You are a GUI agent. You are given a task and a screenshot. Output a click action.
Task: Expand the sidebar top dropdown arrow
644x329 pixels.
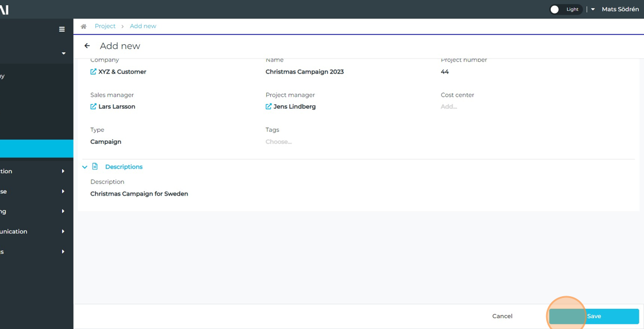[63, 53]
